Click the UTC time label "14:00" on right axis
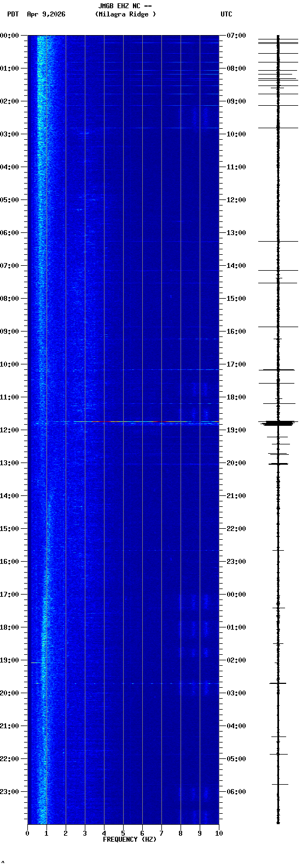302x868 pixels. click(236, 266)
